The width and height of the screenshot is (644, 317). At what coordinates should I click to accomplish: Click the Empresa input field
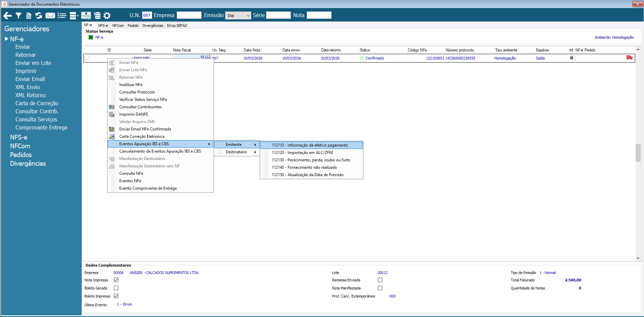pyautogui.click(x=189, y=15)
